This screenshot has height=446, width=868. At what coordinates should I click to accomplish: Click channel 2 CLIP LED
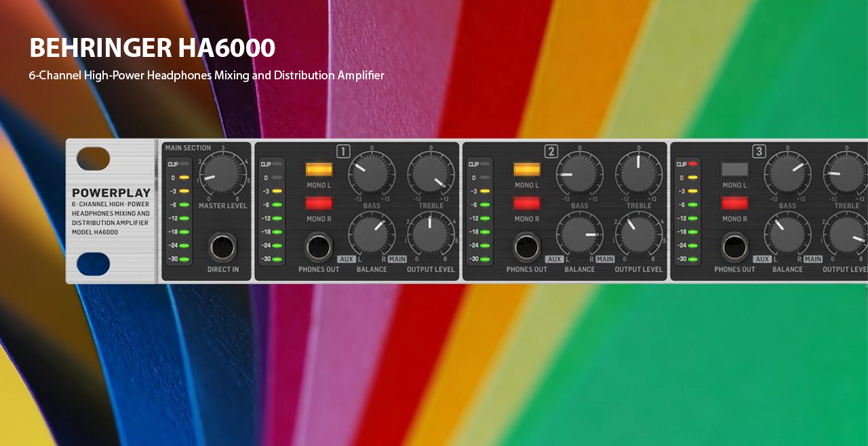pos(486,164)
